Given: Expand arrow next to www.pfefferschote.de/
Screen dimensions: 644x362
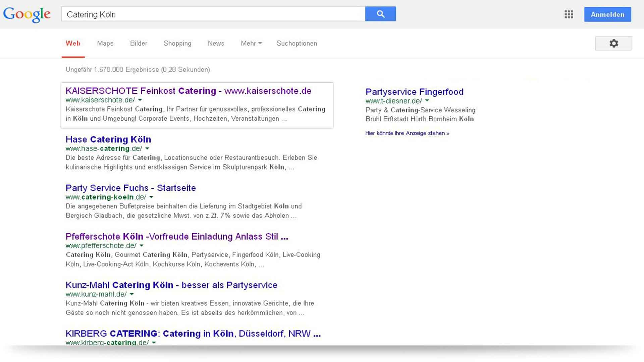Looking at the screenshot, I should tap(141, 246).
